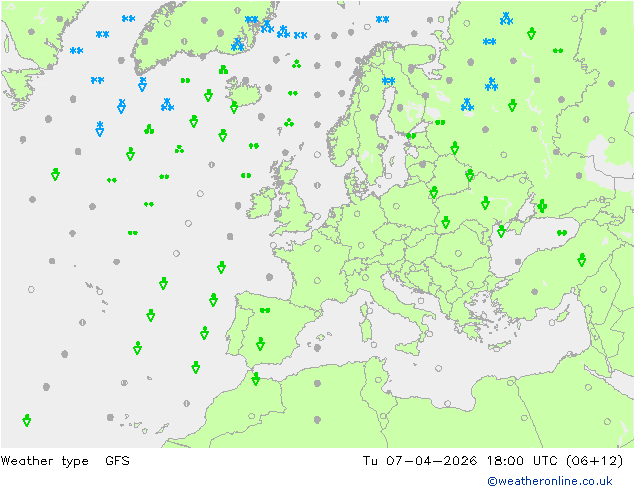Click the rain symbol on Iceland's southeast coast
The image size is (634, 490).
[x=234, y=107]
